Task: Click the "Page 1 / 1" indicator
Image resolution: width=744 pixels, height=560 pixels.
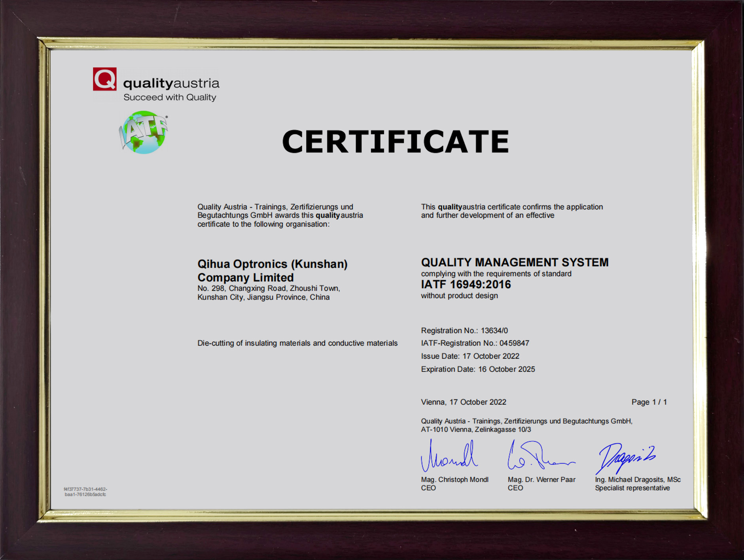Action: 649,402
